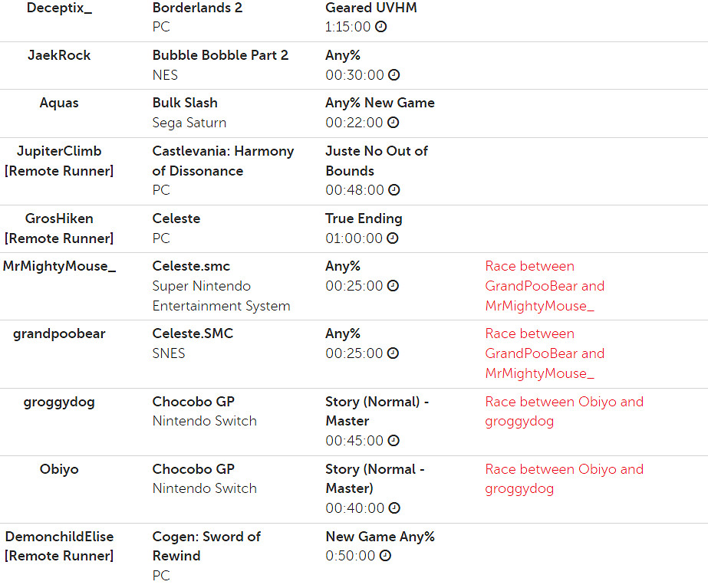708x588 pixels.
Task: Open Castlevania: Harmony of Dissonance game title
Action: pyautogui.click(x=222, y=160)
